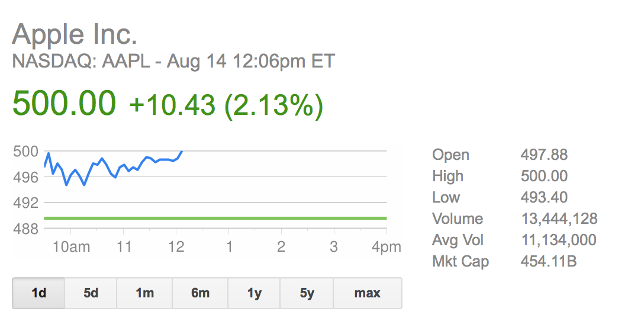Click the Low value 493.40

tap(544, 198)
